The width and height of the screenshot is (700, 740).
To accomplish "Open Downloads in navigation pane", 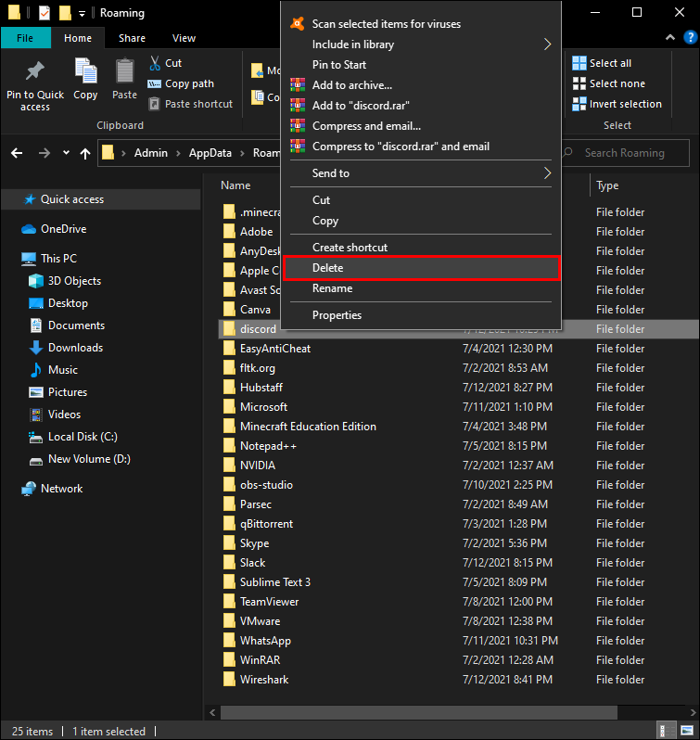I will click(x=66, y=348).
